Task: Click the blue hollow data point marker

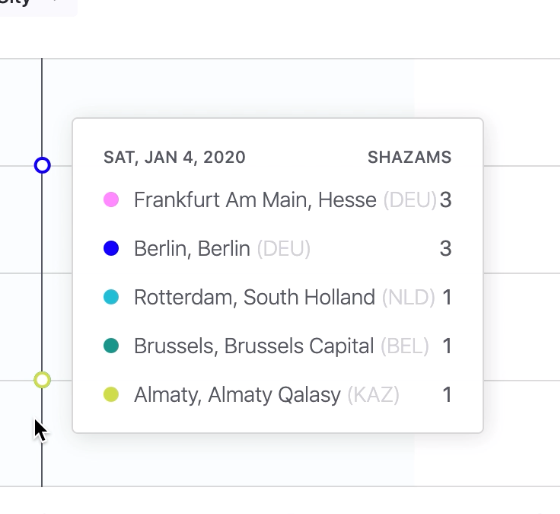Action: (42, 166)
